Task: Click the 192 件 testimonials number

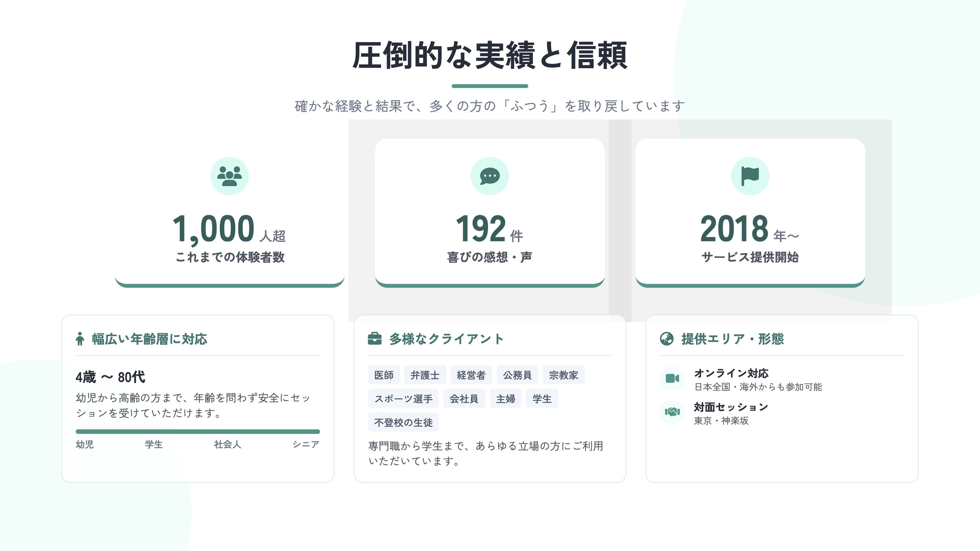Action: [481, 229]
